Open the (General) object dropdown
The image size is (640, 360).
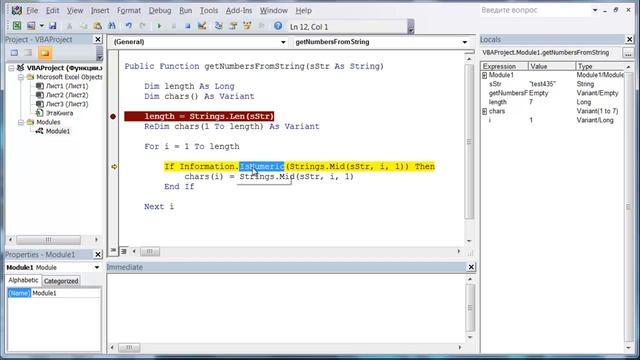coord(283,42)
